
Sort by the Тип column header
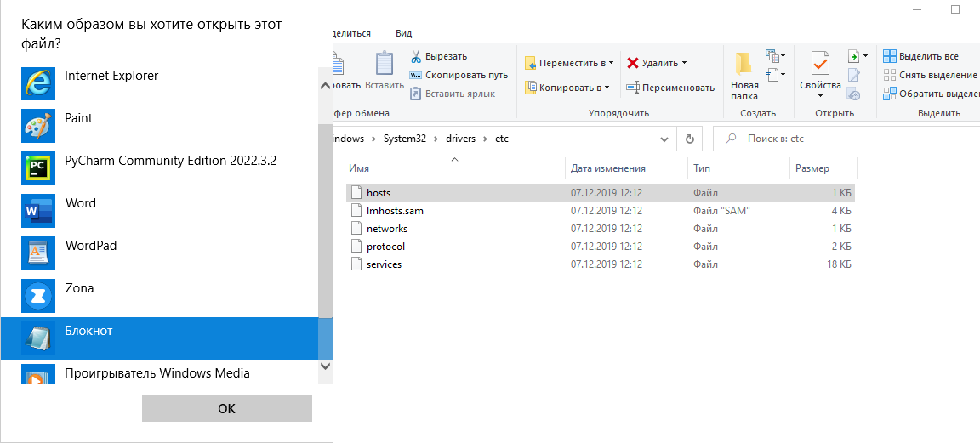click(738, 168)
